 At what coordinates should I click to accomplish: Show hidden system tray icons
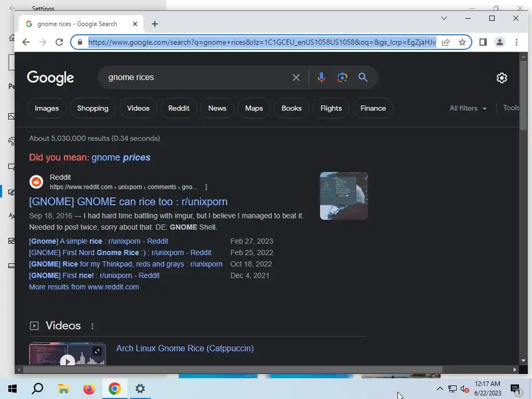[440, 389]
